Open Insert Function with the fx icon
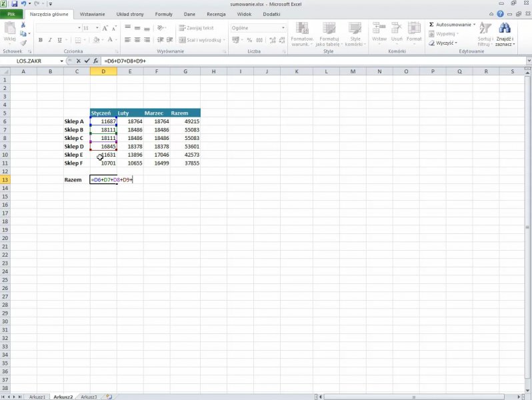The width and height of the screenshot is (532, 400). click(x=96, y=61)
